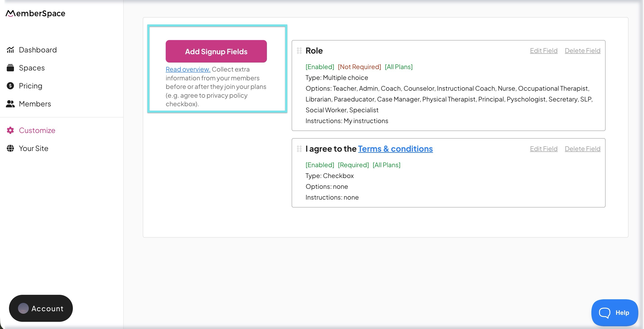Click the Account avatar circle
Image resolution: width=644 pixels, height=329 pixels.
pyautogui.click(x=23, y=308)
